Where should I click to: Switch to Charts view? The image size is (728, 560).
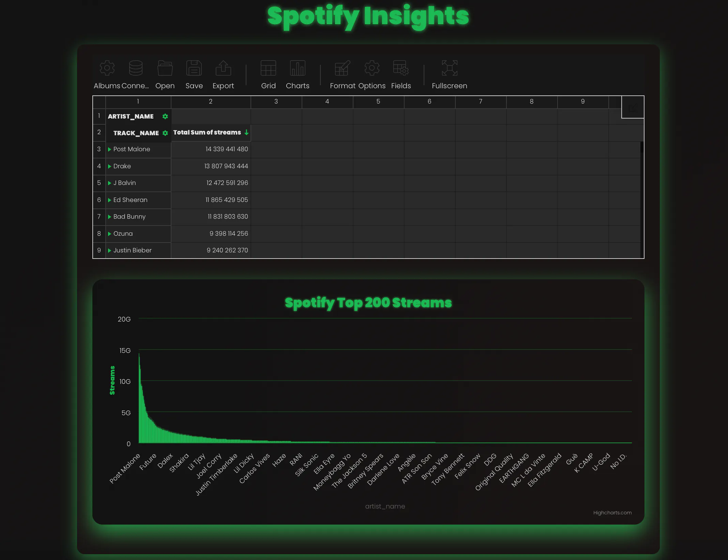(x=298, y=75)
